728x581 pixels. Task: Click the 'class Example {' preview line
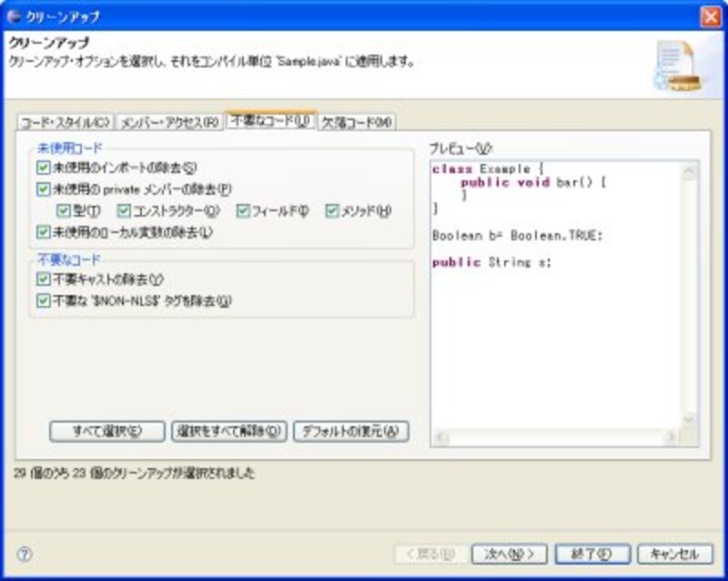[x=488, y=168]
